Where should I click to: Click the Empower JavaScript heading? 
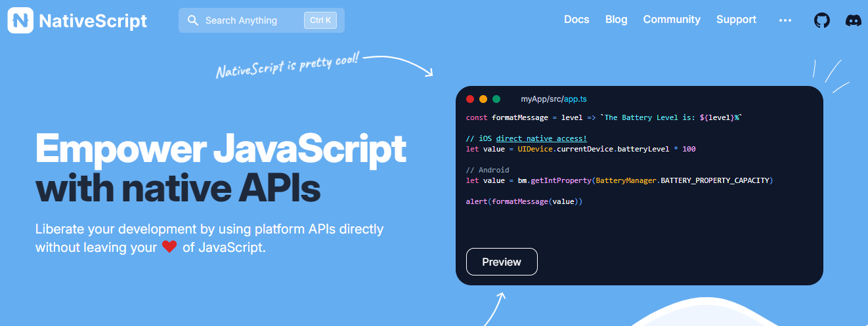[221, 149]
